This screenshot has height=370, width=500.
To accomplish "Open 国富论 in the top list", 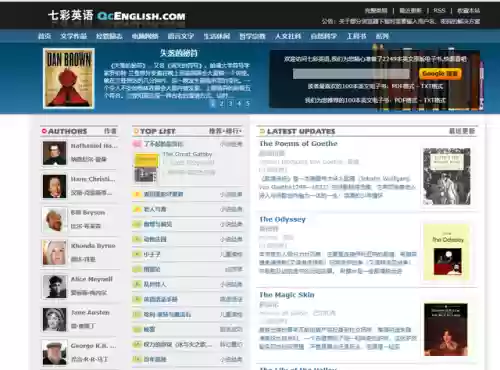I will (x=152, y=269).
